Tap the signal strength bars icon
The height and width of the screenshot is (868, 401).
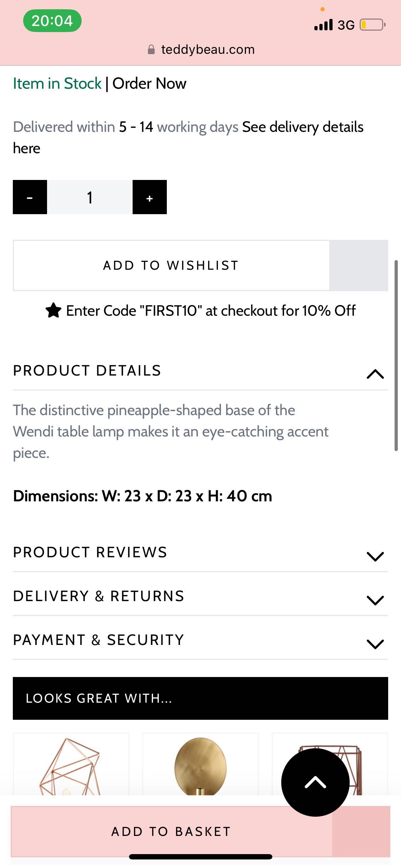click(x=323, y=25)
